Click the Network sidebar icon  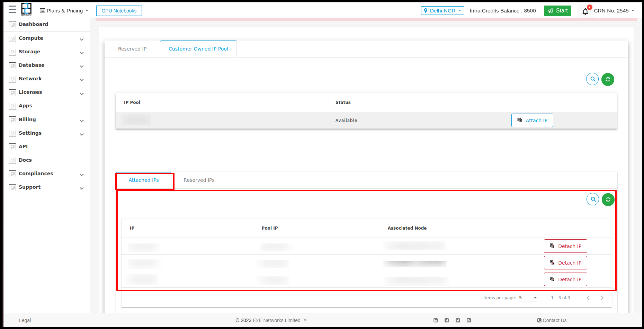pos(12,79)
